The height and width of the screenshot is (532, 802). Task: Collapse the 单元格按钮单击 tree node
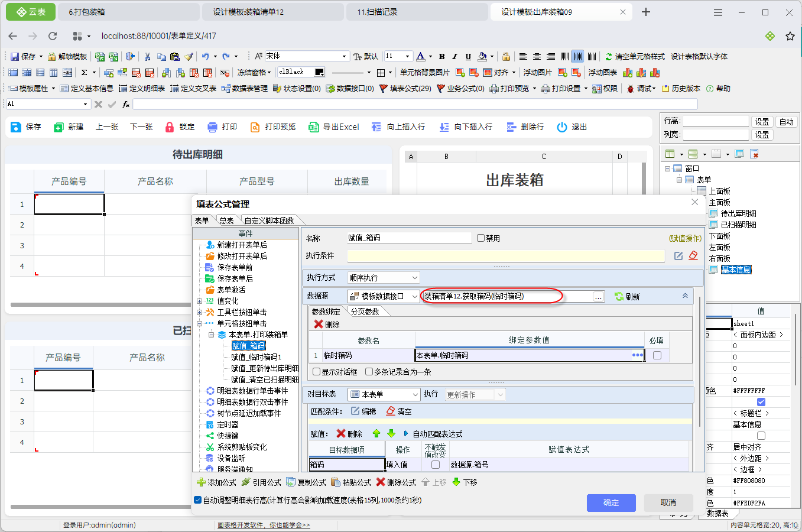200,323
